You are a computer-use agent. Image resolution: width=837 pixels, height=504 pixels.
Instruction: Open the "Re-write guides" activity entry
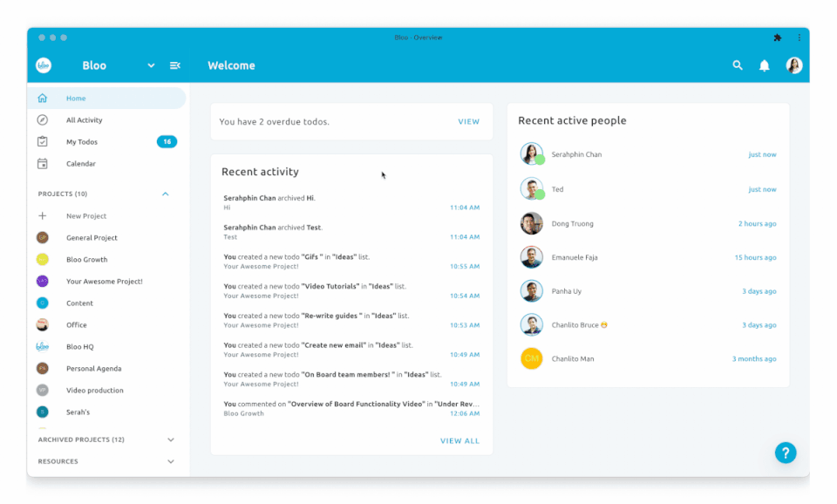351,320
